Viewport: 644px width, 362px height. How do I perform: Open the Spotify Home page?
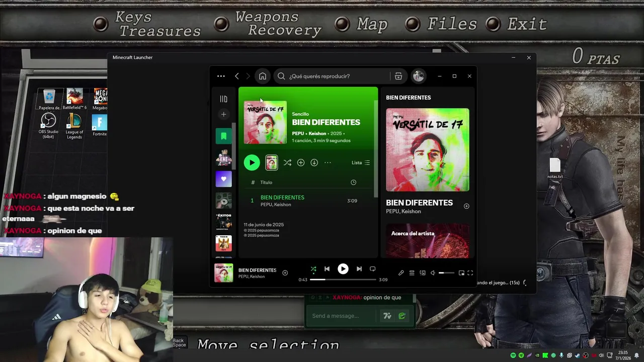(263, 76)
